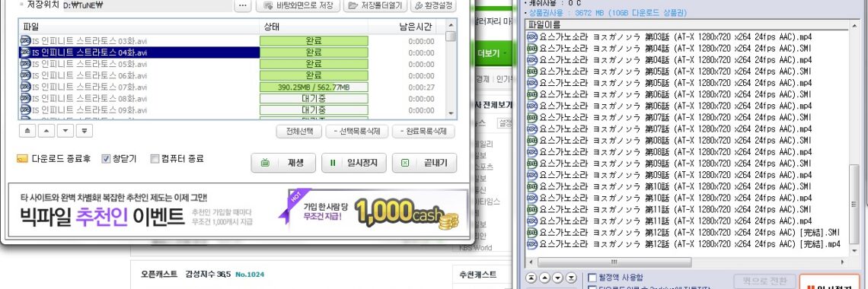Click the 일시정지 pause button

[354, 163]
